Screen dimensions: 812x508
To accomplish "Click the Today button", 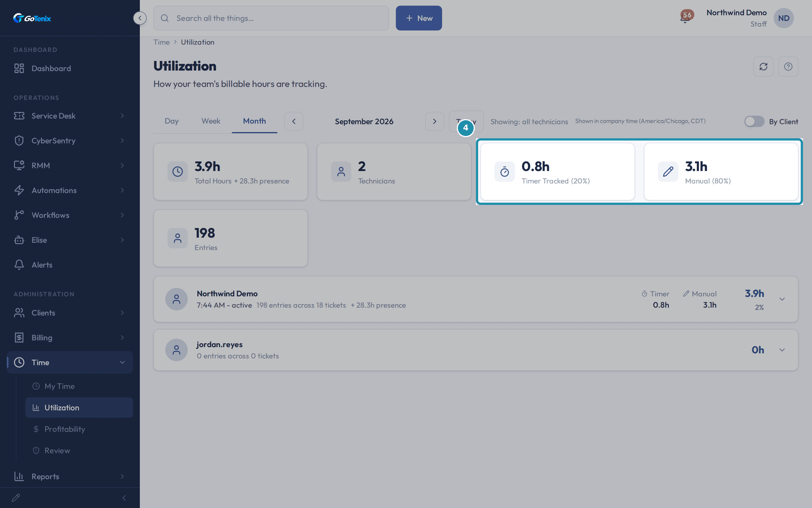I will 466,121.
